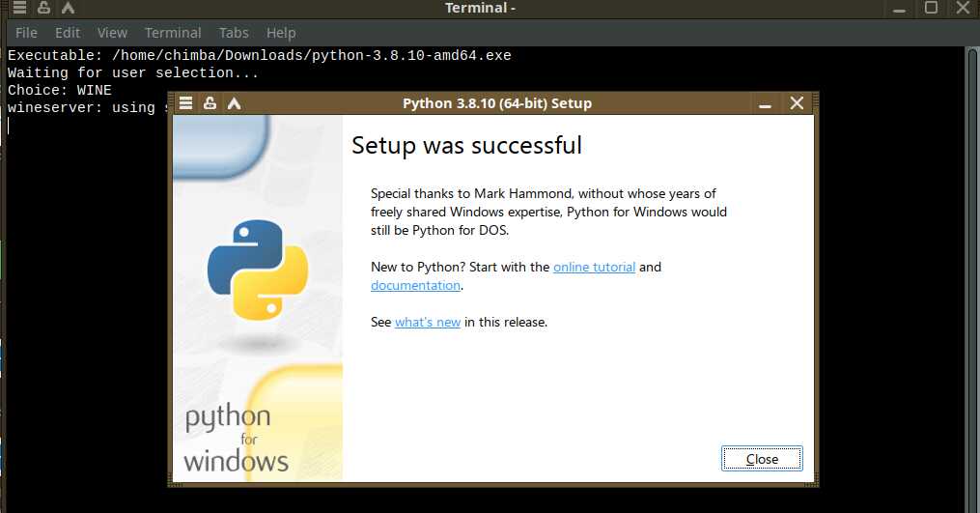
Task: Click the Python logo image in the setup dialog
Action: 258,270
